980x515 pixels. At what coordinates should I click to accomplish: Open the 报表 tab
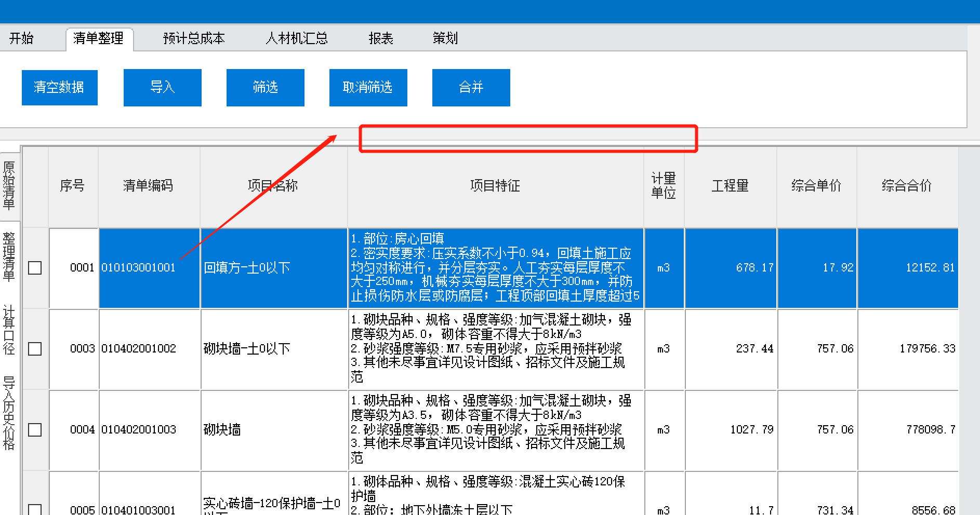[380, 38]
